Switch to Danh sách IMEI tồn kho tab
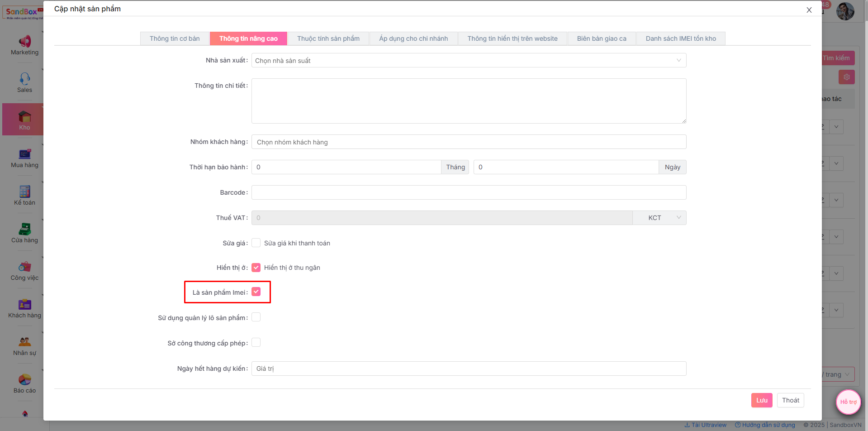 (680, 38)
